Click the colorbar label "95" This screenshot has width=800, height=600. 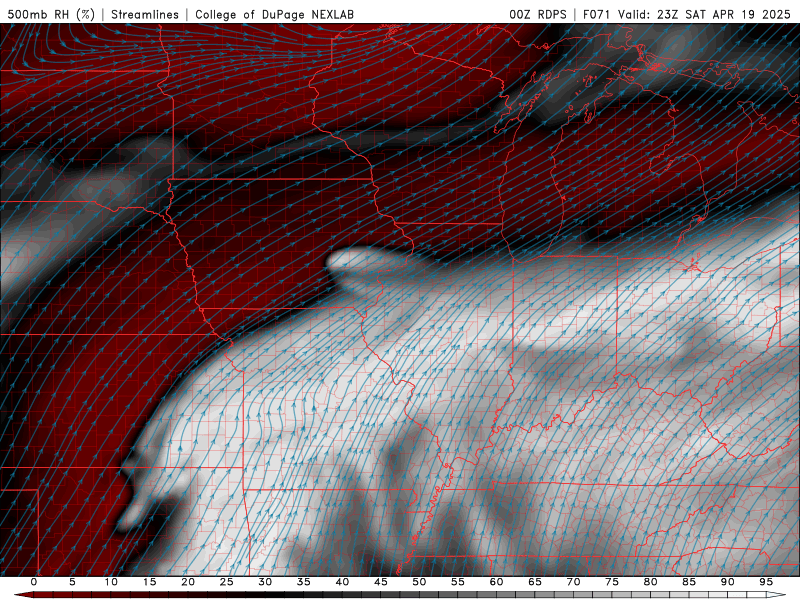[766, 582]
